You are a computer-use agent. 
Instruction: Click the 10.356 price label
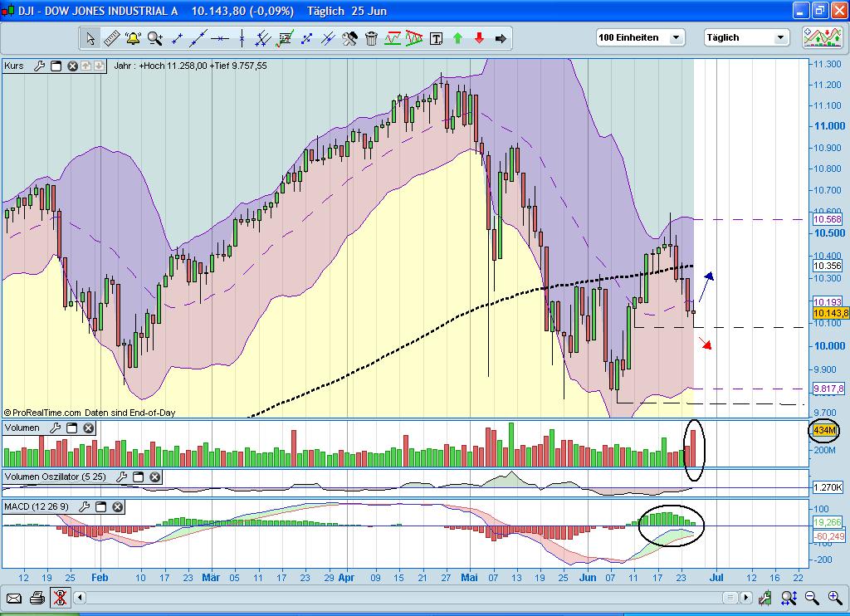click(828, 266)
